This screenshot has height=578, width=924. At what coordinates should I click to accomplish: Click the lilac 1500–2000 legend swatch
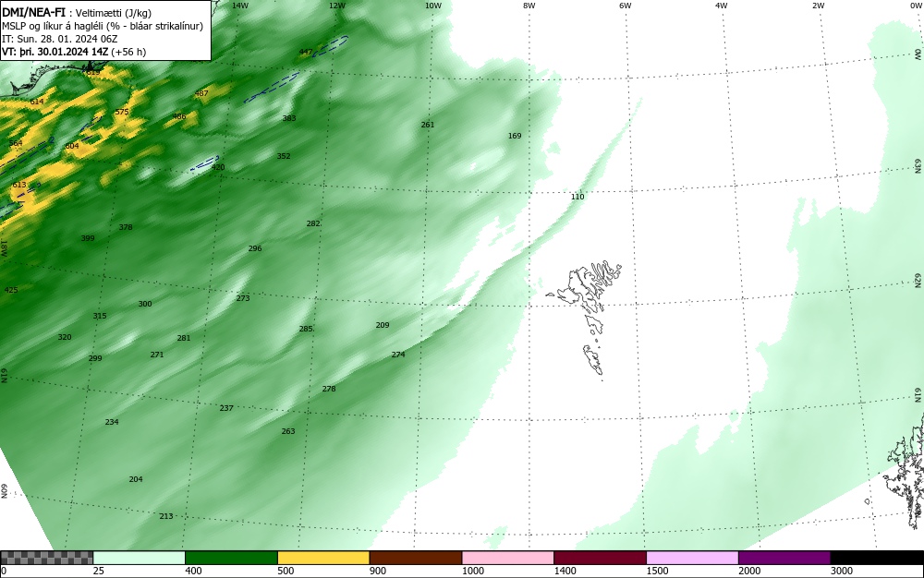[x=692, y=558]
